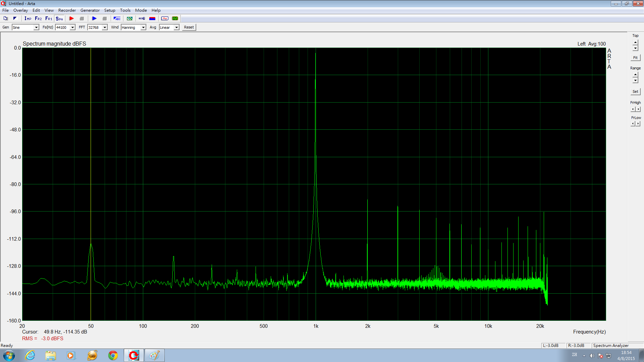Open the Overlay menu
The image size is (644, 362).
pos(20,10)
